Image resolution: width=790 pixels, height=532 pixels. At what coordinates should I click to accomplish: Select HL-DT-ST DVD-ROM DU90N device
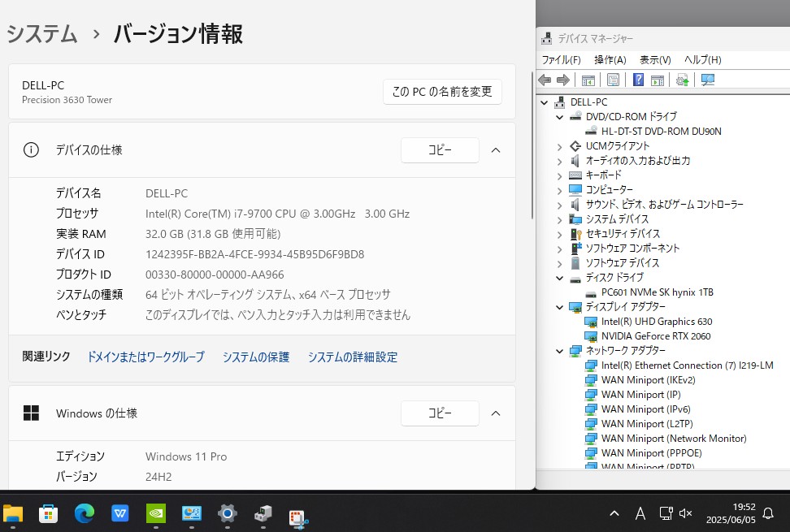click(x=661, y=132)
